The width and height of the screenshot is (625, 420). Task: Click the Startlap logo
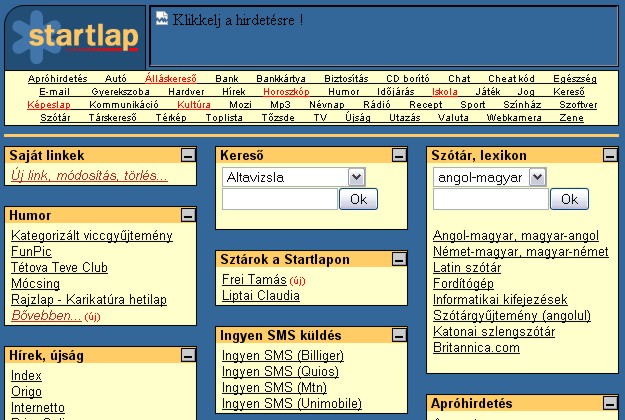click(75, 38)
